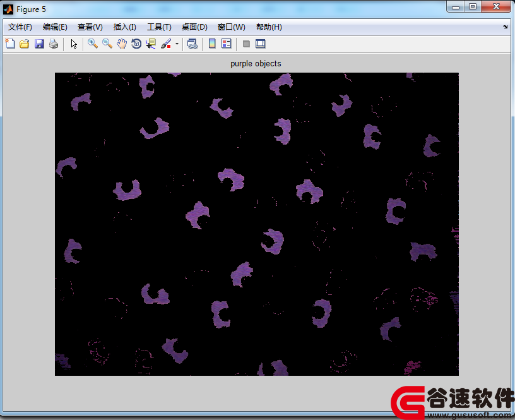
Task: Open the 帮助(H) menu
Action: click(269, 27)
